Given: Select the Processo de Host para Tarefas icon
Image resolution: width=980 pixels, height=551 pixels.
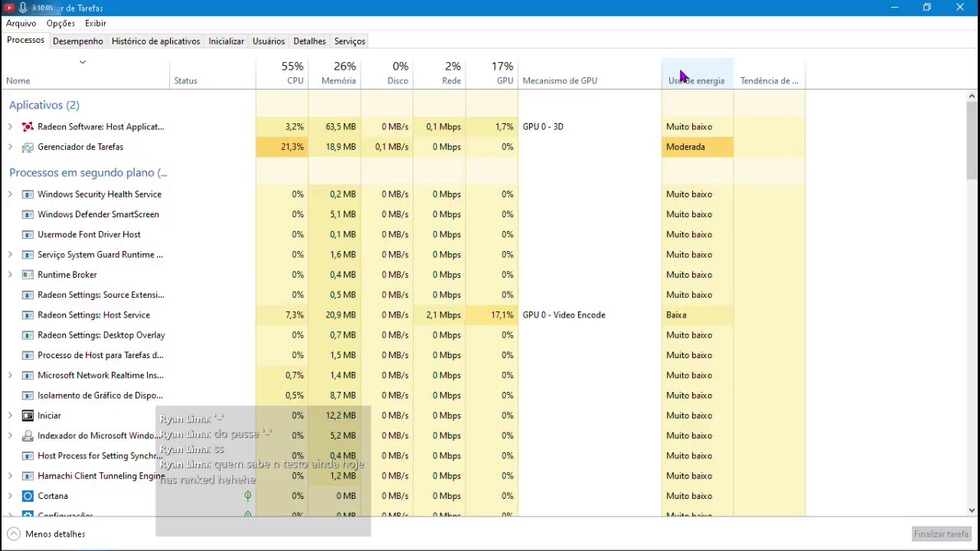Looking at the screenshot, I should pos(28,355).
